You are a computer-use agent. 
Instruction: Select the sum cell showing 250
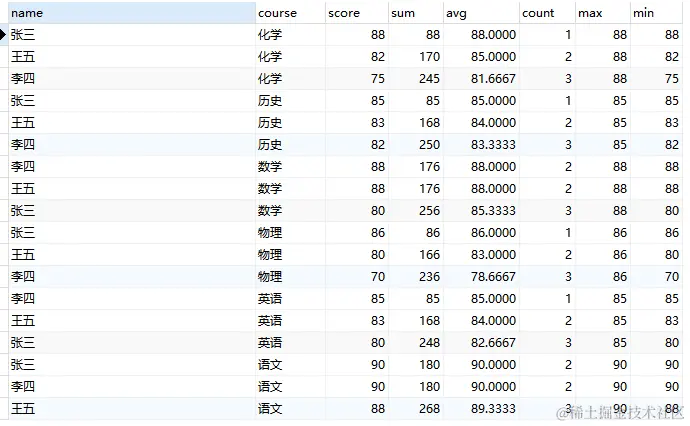point(415,145)
